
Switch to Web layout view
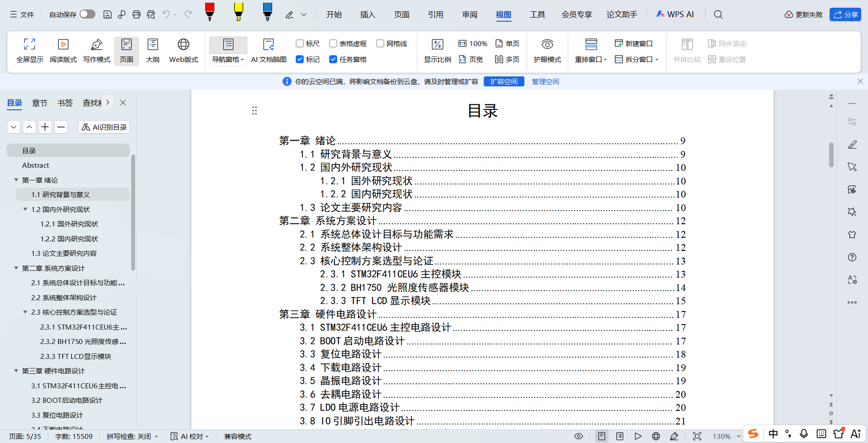[x=184, y=50]
